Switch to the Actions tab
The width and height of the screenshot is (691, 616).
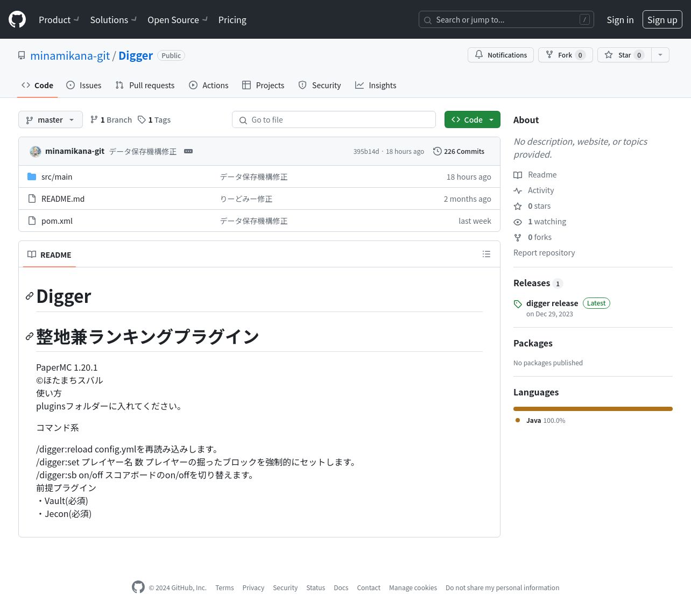click(x=209, y=85)
